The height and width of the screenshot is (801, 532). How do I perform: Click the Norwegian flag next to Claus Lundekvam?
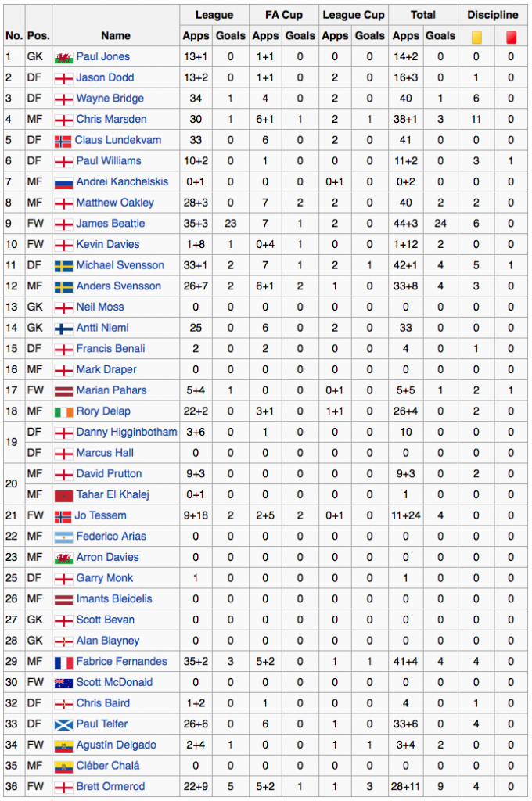pyautogui.click(x=63, y=141)
